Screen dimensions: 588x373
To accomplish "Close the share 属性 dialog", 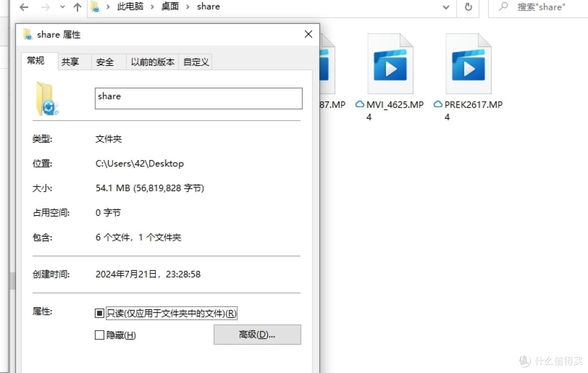I will (309, 34).
